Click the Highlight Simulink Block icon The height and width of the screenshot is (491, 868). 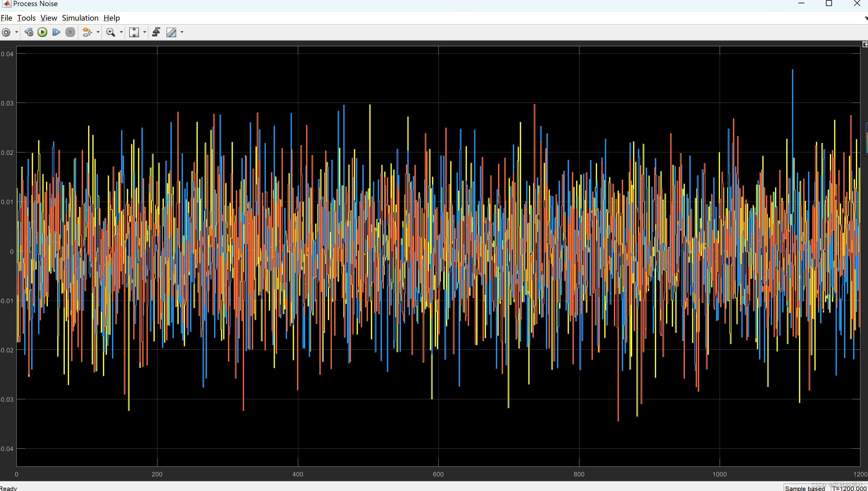point(87,32)
